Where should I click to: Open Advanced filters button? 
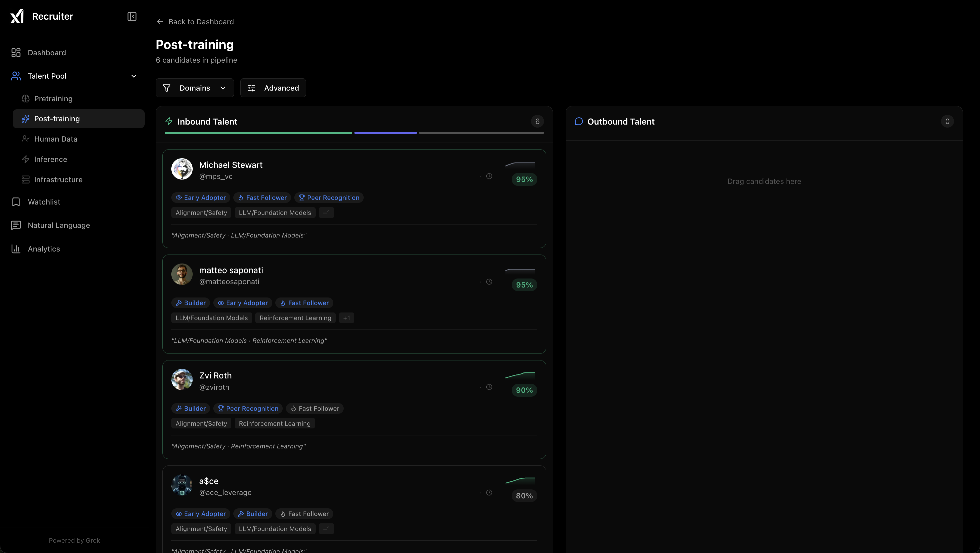point(273,88)
